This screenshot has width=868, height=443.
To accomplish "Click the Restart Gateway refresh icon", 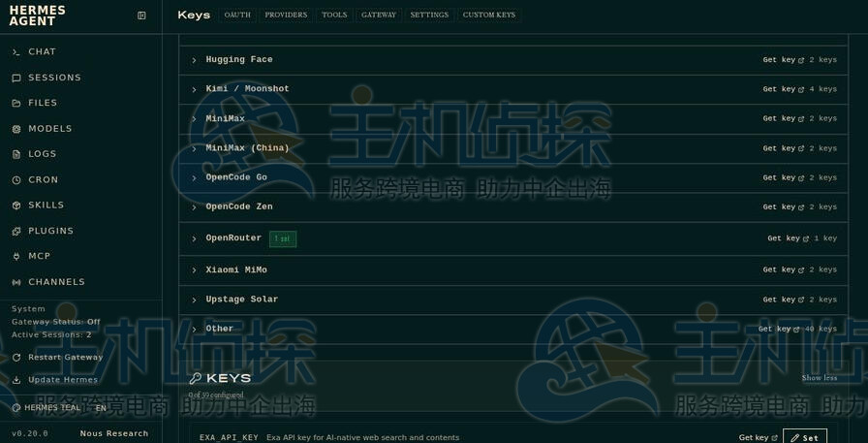I will pyautogui.click(x=16, y=358).
